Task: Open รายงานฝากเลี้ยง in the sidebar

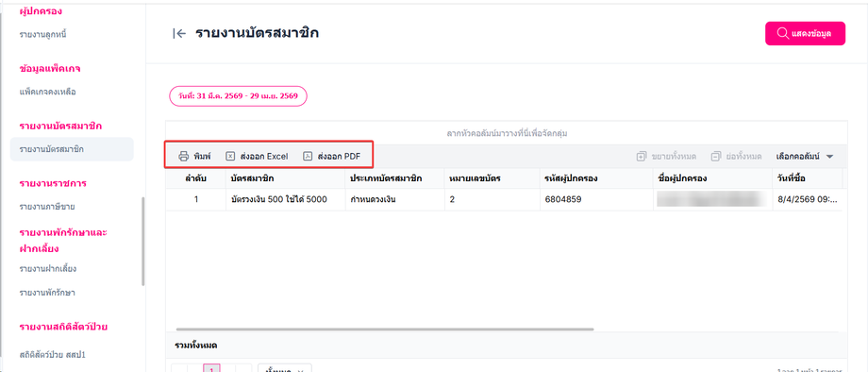Action: pyautogui.click(x=47, y=269)
